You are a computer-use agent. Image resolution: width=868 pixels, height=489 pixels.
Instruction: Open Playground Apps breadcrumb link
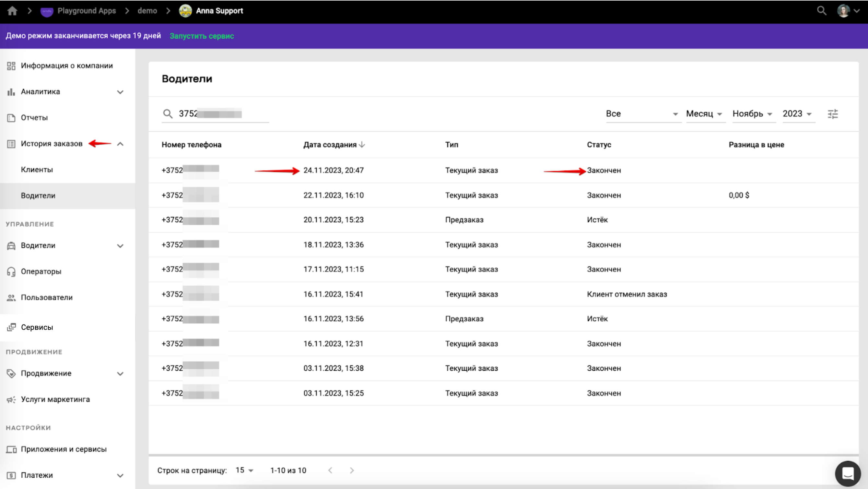[x=86, y=11]
